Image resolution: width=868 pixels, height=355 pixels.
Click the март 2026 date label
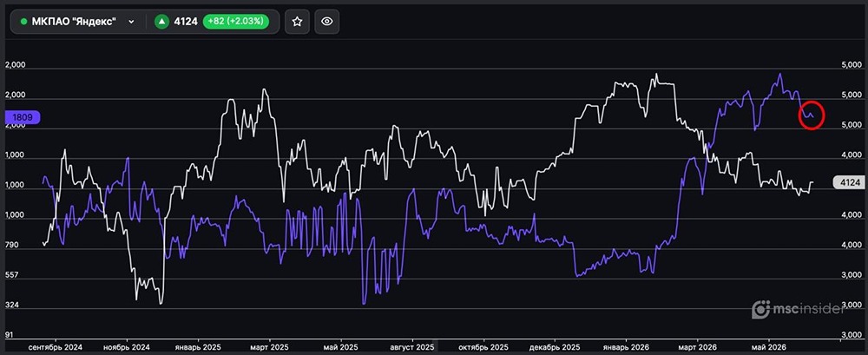coord(697,347)
